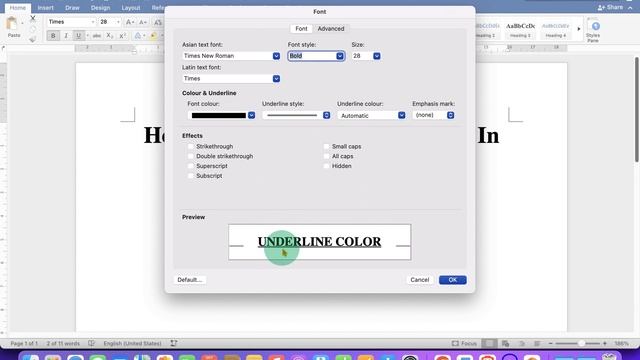Viewport: 640px width, 360px height.
Task: Open the Font style dropdown arrow
Action: click(340, 56)
